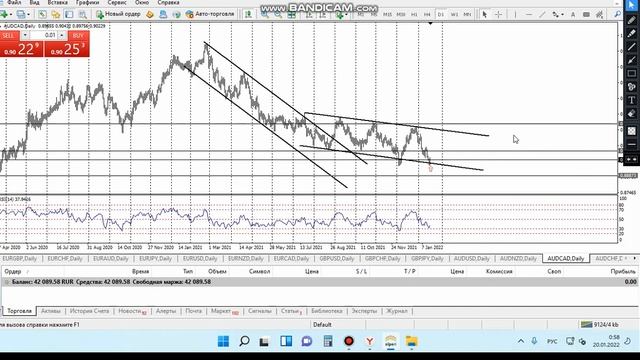Expand the New Chart dropdown arrow

[10, 14]
